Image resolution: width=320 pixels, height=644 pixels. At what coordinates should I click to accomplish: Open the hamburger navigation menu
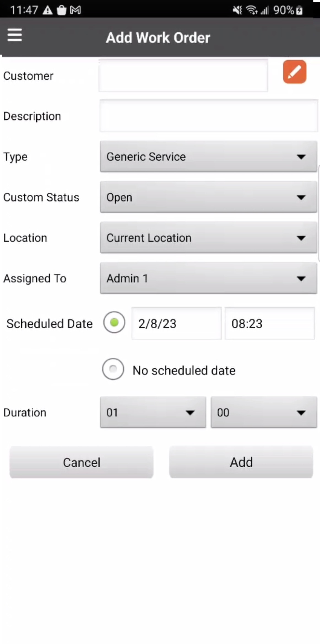15,35
